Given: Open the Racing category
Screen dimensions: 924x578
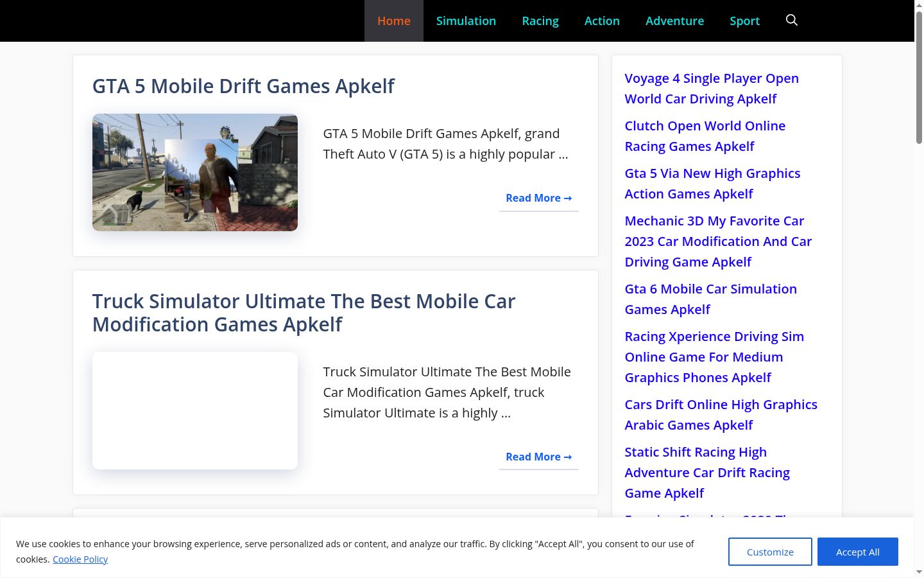Looking at the screenshot, I should pos(540,21).
